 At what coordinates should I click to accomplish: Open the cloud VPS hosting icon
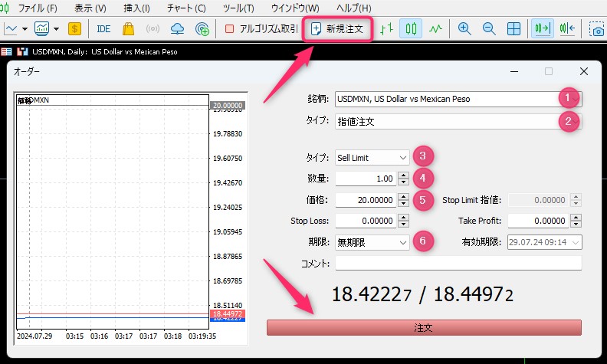coord(177,28)
